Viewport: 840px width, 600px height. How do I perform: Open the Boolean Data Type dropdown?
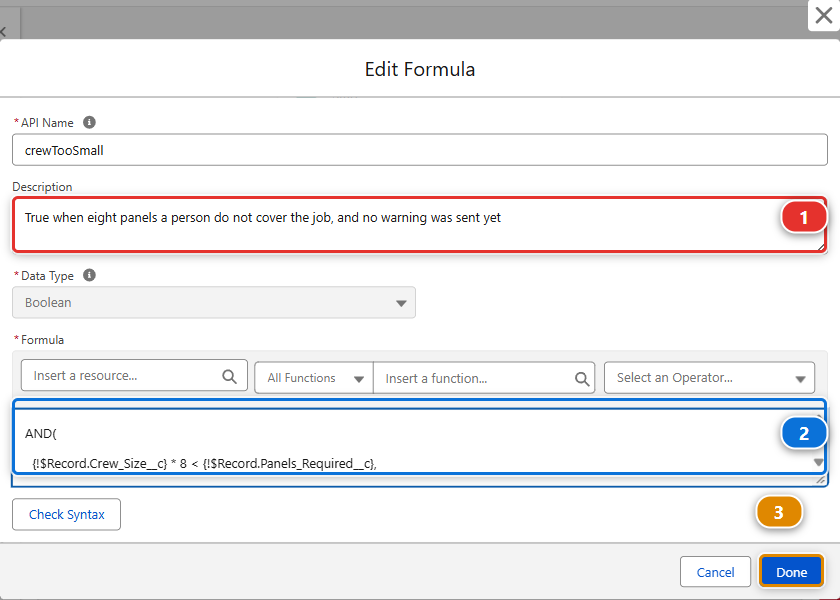click(x=214, y=303)
